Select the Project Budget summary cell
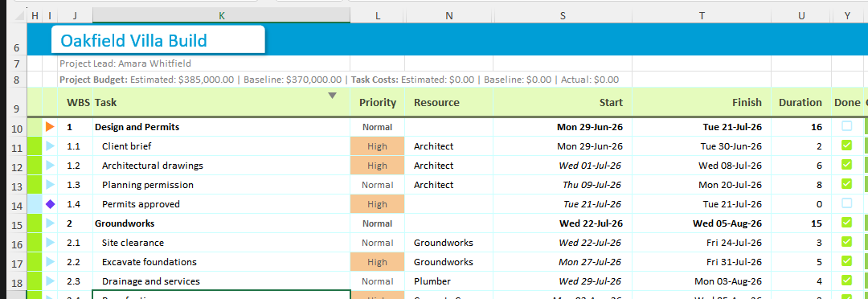The height and width of the screenshot is (299, 868). [339, 80]
